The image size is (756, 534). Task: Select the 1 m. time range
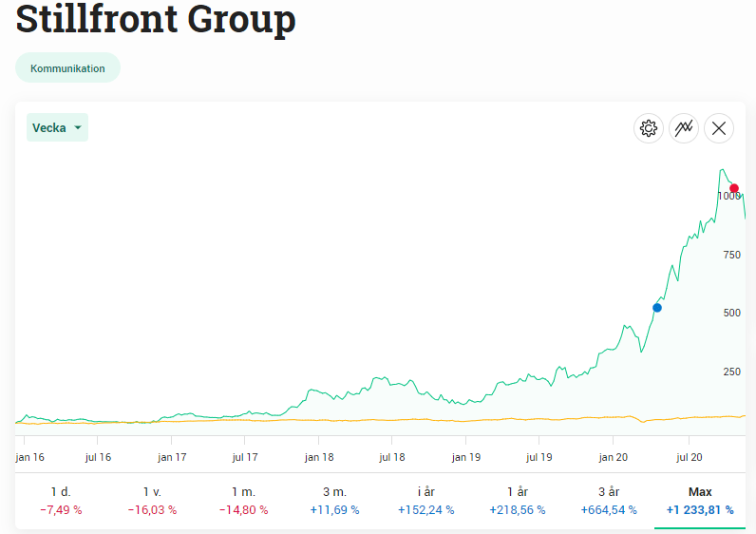(x=244, y=501)
